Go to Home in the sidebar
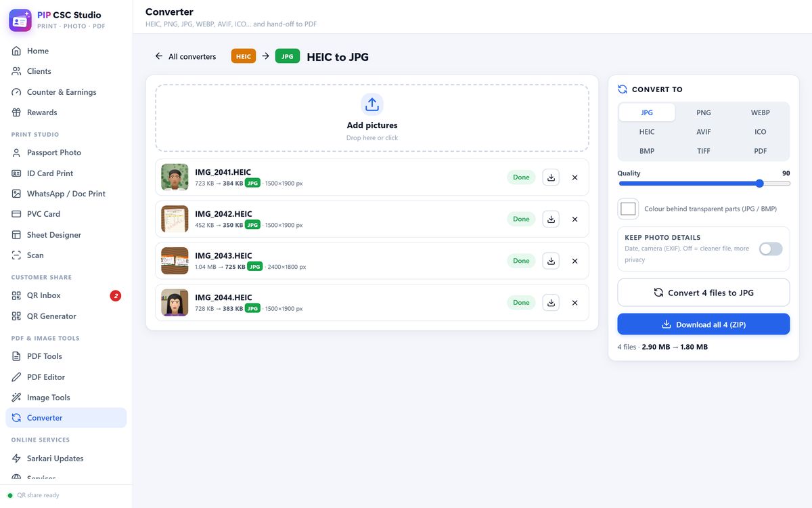Viewport: 812px width, 508px height. pyautogui.click(x=66, y=51)
